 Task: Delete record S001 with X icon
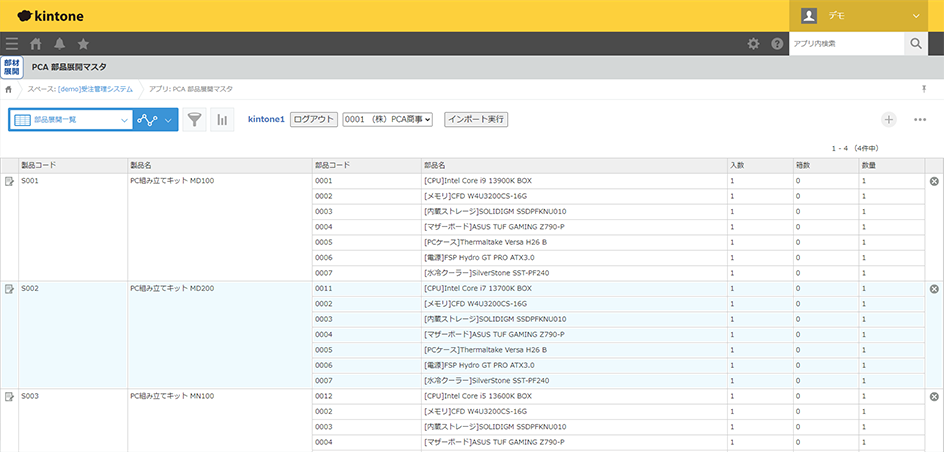tap(934, 181)
